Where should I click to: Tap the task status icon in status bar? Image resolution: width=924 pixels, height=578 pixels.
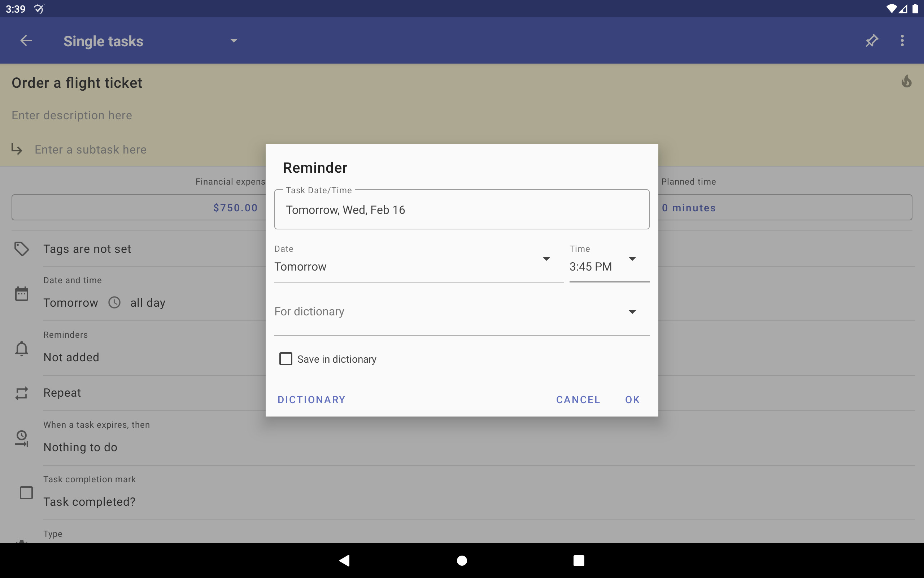pos(39,8)
